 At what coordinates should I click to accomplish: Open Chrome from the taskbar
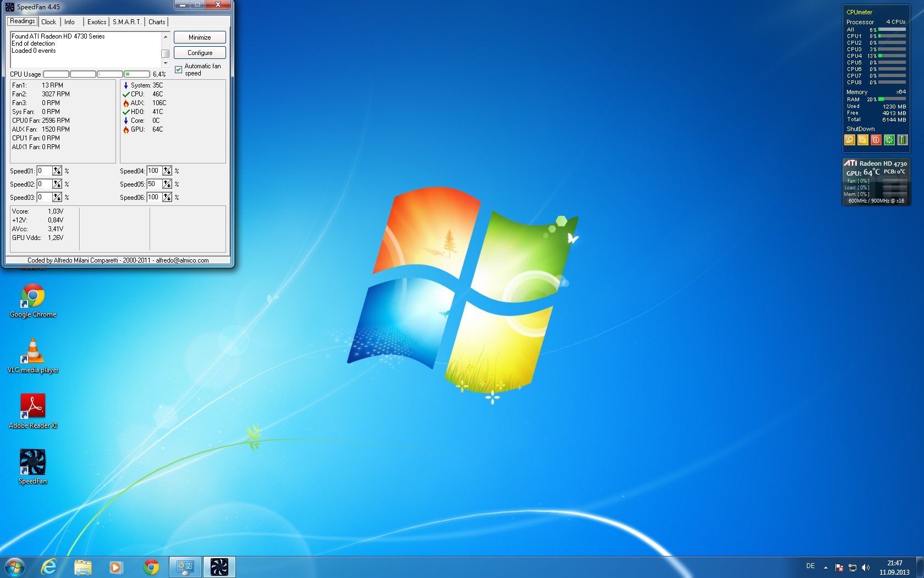click(x=151, y=567)
